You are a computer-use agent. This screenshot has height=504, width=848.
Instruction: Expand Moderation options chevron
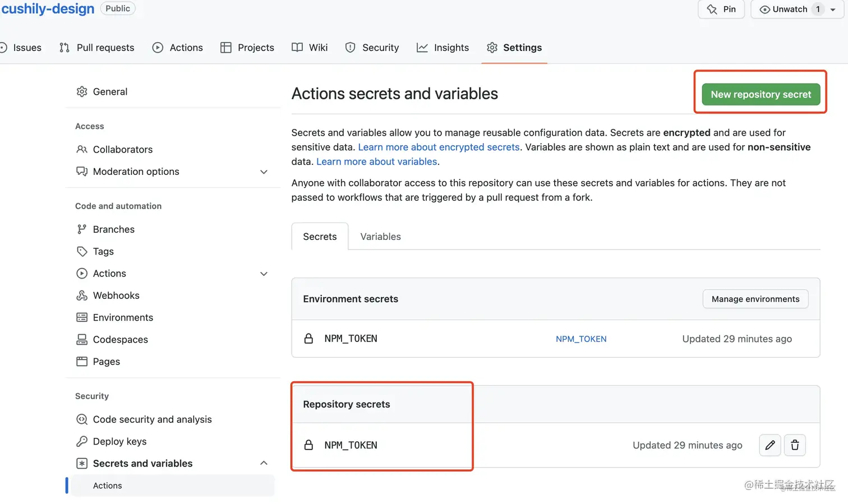(x=264, y=172)
